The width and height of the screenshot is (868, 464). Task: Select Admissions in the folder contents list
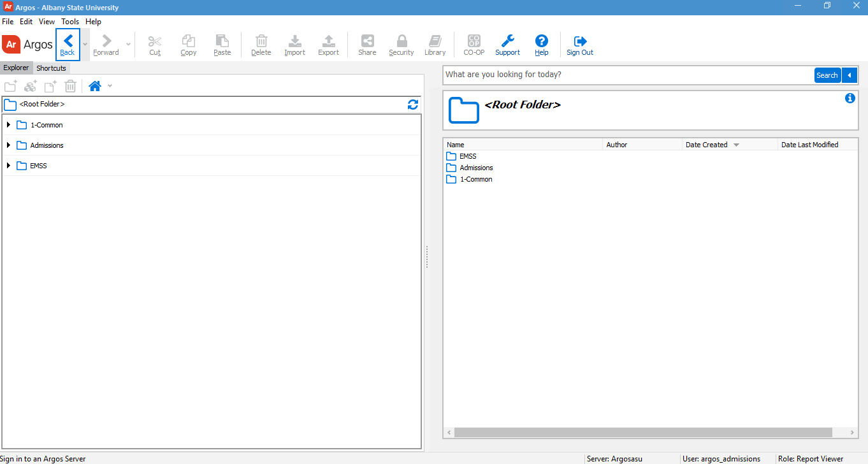477,168
